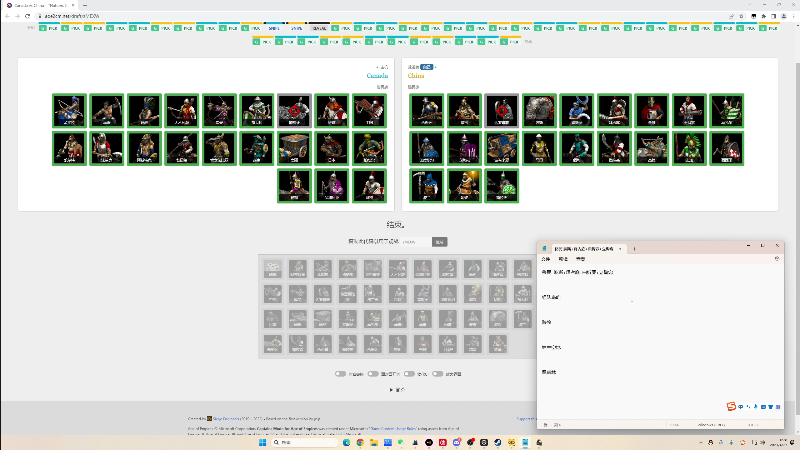800x450 pixels.
Task: Click the Sogou microphone voice input icon
Action: coord(756,407)
